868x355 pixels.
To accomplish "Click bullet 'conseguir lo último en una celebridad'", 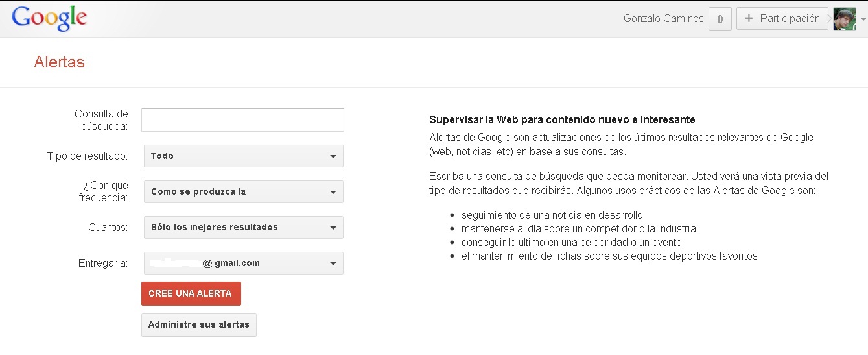I will 572,242.
